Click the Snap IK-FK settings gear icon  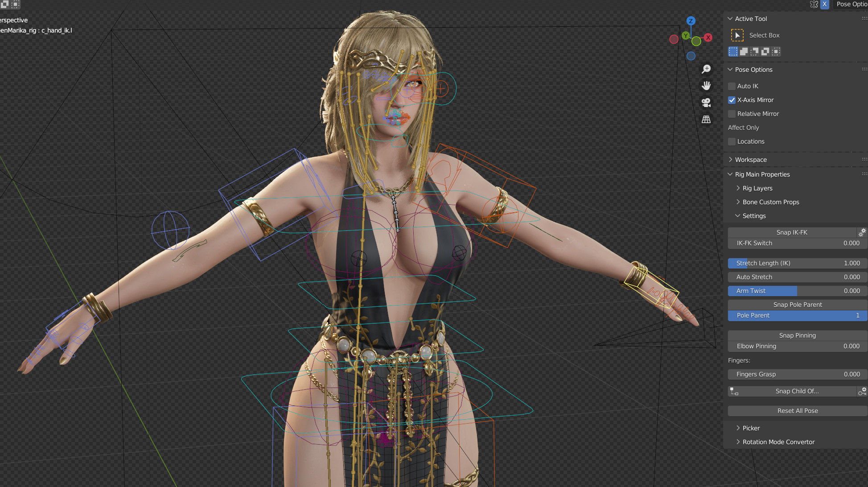862,232
